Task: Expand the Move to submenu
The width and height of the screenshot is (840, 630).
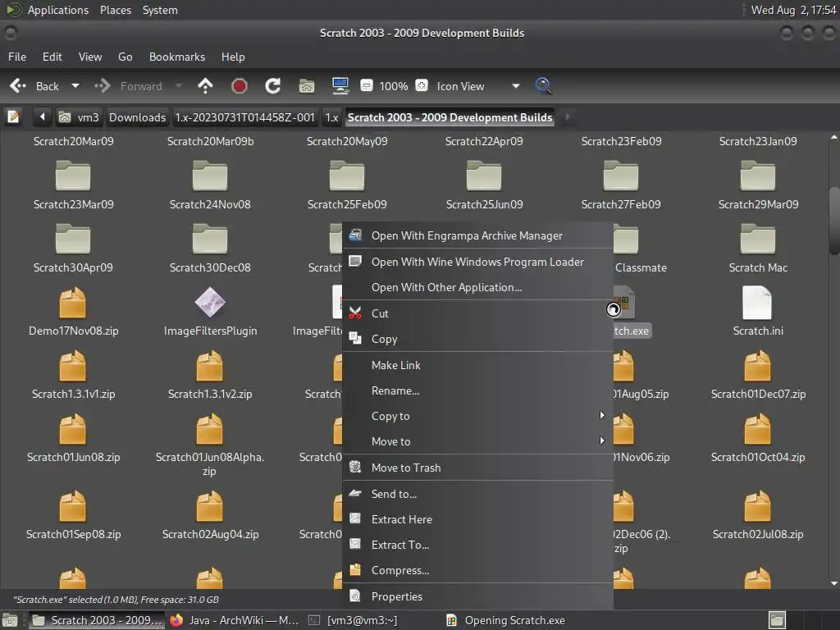Action: [478, 442]
